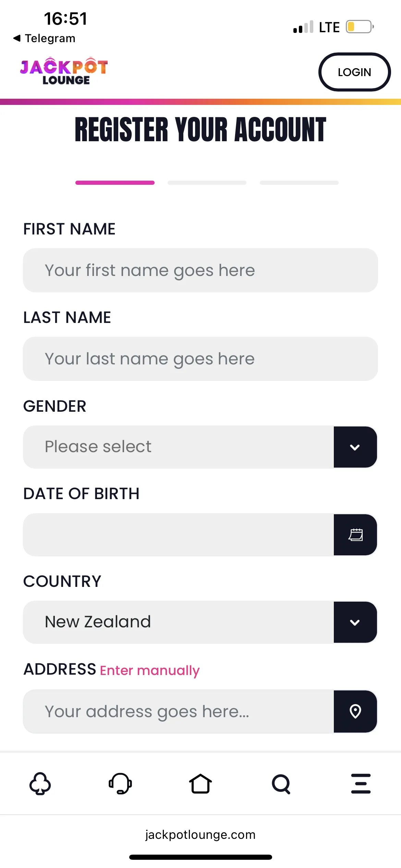The image size is (401, 868).
Task: Open support headset icon
Action: (120, 784)
